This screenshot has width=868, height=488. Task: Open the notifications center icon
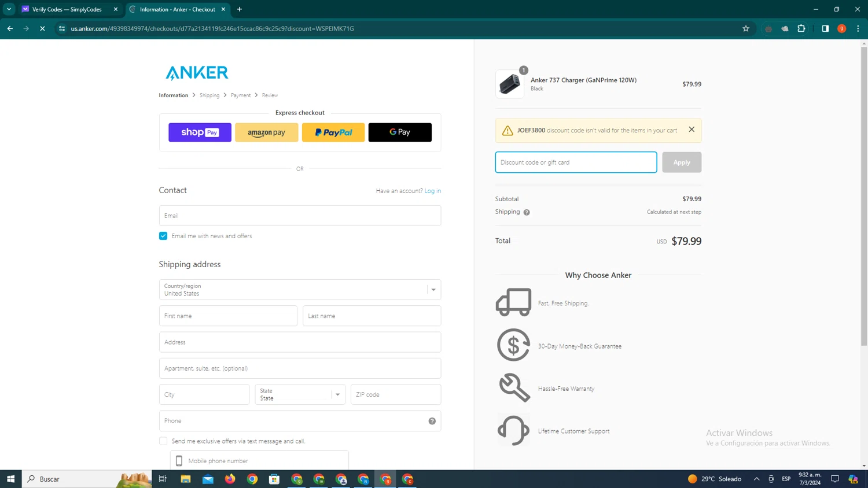(x=835, y=479)
